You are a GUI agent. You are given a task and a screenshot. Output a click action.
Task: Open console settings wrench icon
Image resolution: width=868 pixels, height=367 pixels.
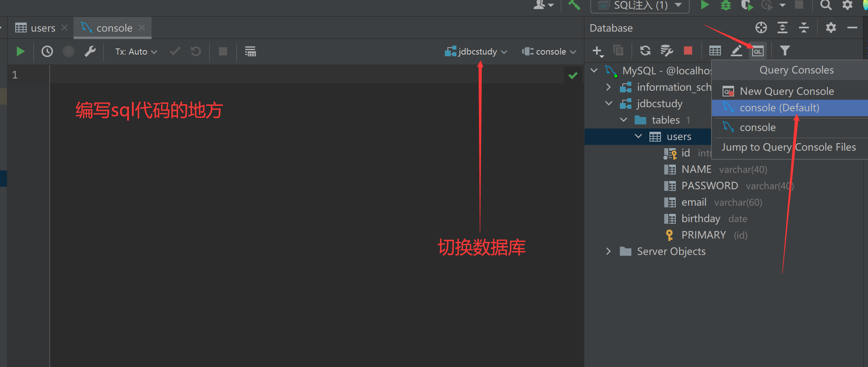pyautogui.click(x=90, y=51)
